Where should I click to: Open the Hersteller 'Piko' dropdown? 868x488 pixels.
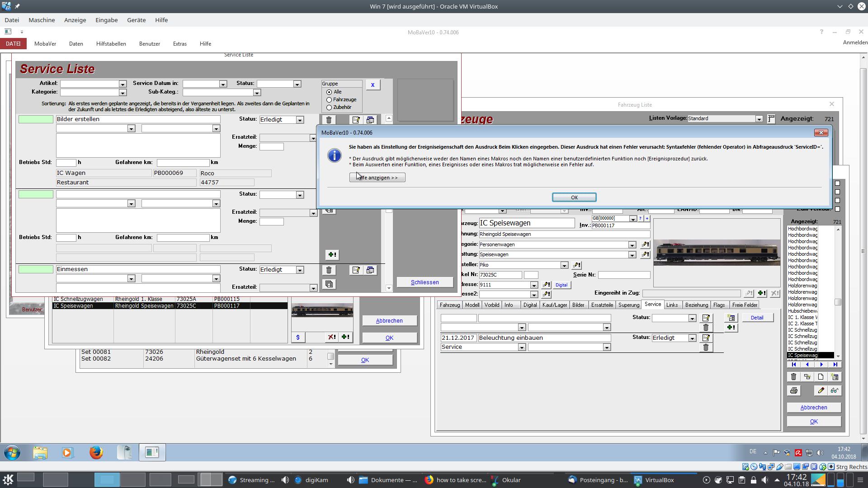[564, 265]
